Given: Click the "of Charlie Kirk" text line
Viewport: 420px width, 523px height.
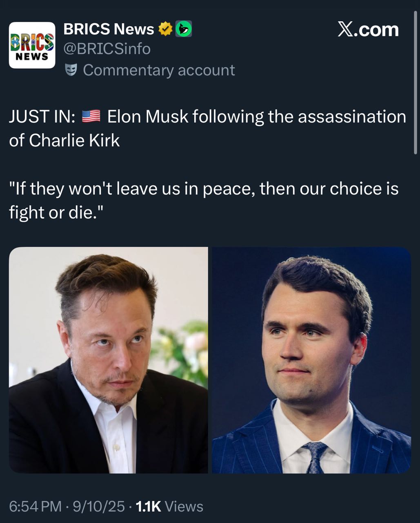Looking at the screenshot, I should pos(64,141).
